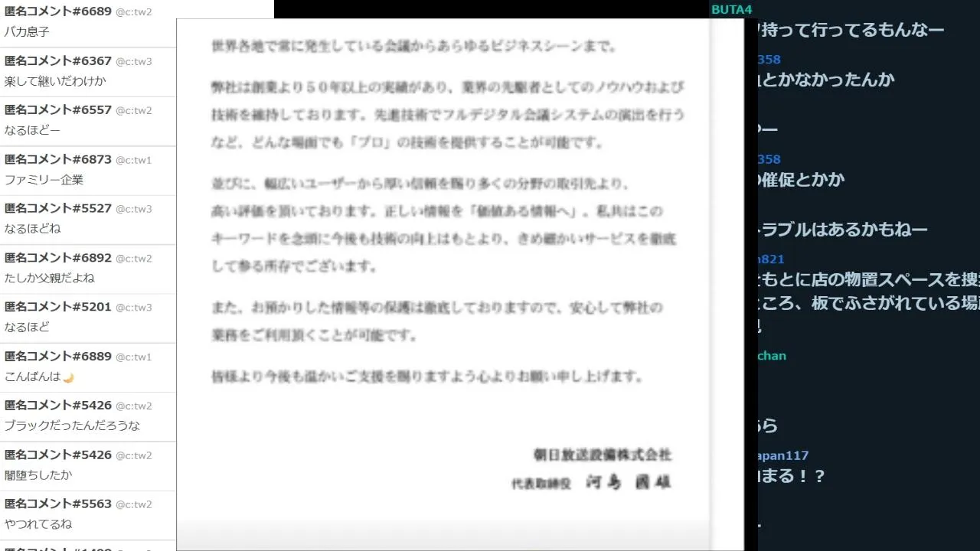Click the @c:tw3 tag beside comment #6367
The height and width of the screenshot is (551, 980).
(134, 62)
